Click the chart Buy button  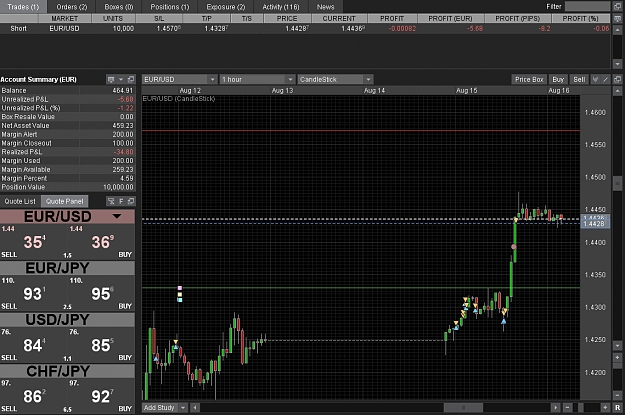[x=558, y=79]
